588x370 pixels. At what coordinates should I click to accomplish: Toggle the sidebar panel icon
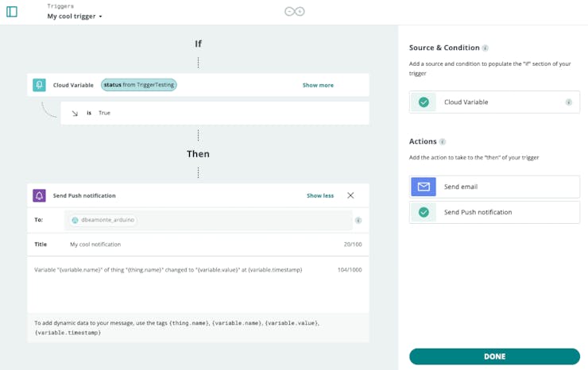coord(12,12)
